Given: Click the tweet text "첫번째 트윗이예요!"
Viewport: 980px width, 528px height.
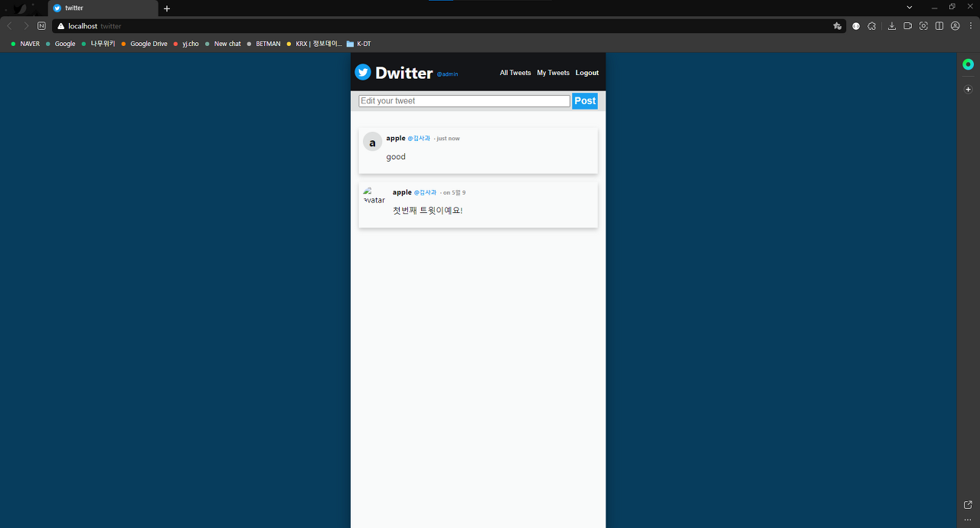Looking at the screenshot, I should pyautogui.click(x=428, y=211).
